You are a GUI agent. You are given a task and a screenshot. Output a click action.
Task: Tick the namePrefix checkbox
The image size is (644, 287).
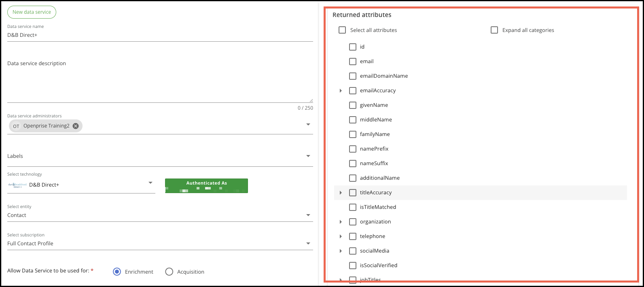click(x=353, y=149)
